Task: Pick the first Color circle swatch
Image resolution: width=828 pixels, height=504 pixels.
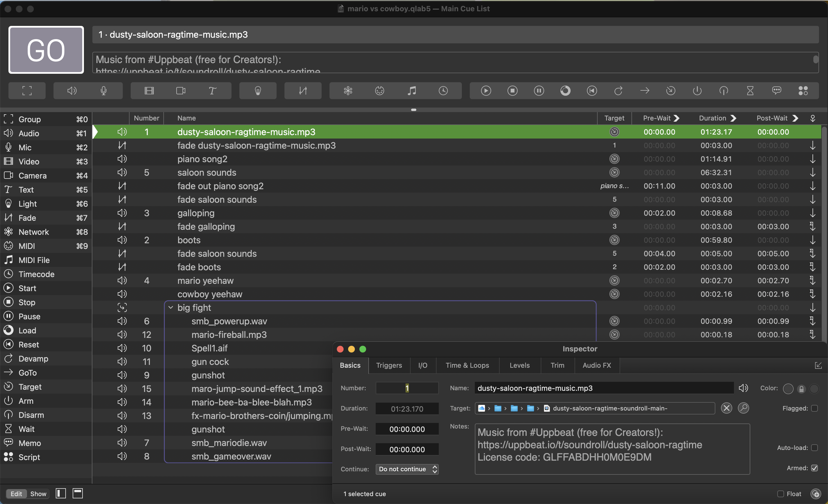Action: [x=788, y=389]
